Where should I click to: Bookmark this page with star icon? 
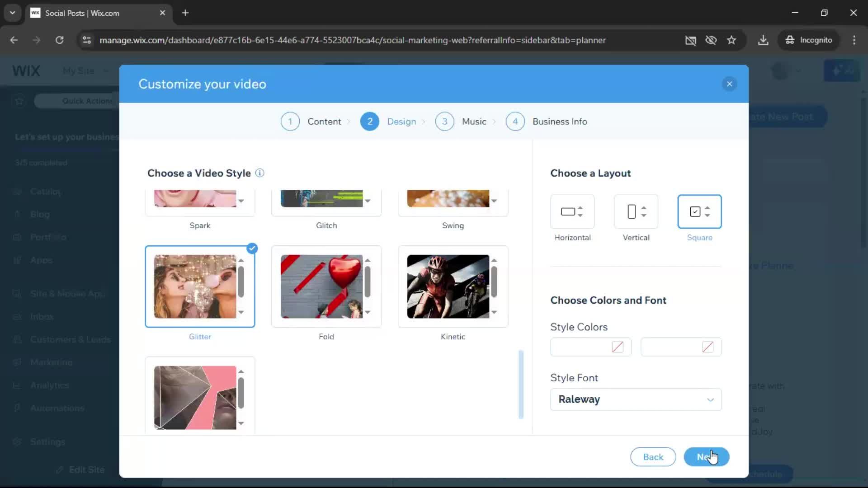click(x=731, y=40)
